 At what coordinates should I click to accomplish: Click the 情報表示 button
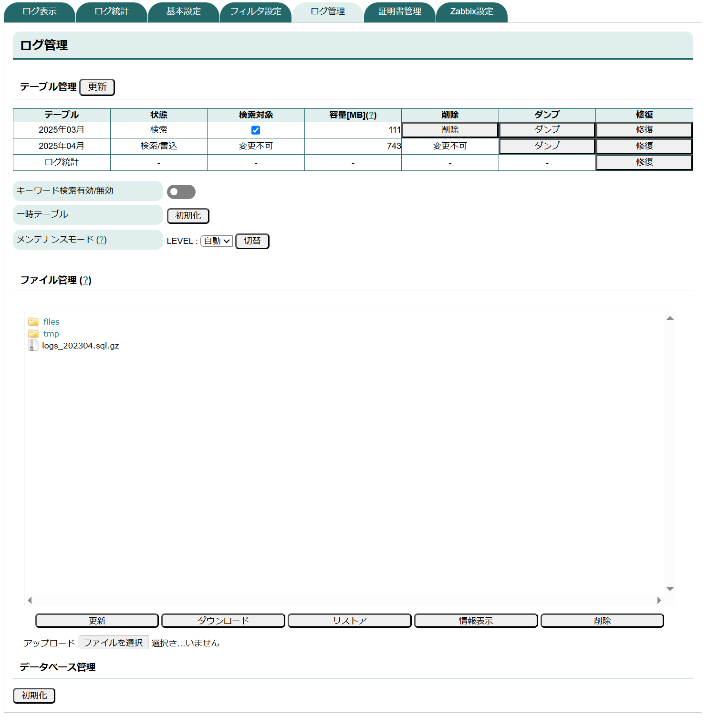[476, 621]
